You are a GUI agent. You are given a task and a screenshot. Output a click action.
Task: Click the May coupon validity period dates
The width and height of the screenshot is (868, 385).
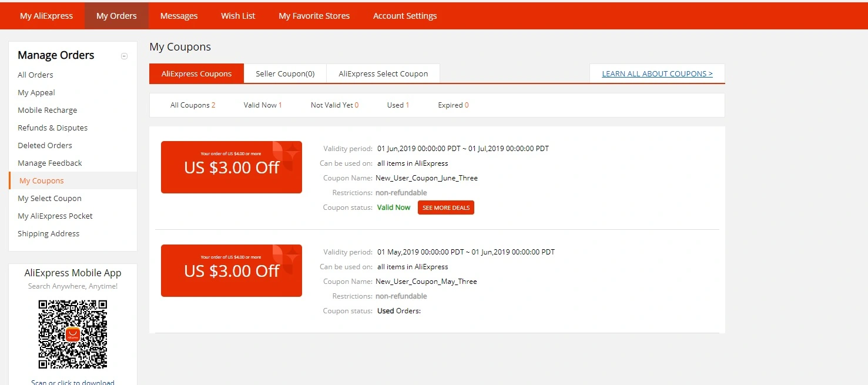click(466, 252)
